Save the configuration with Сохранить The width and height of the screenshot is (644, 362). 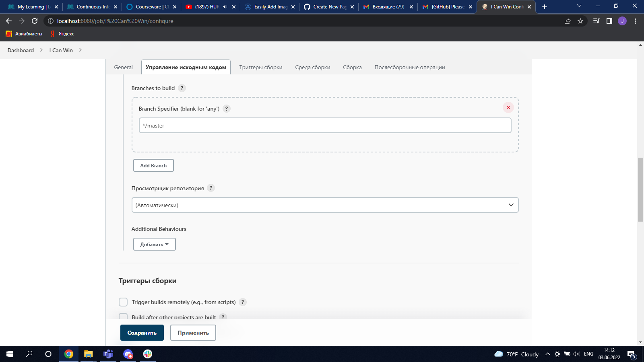pyautogui.click(x=142, y=333)
